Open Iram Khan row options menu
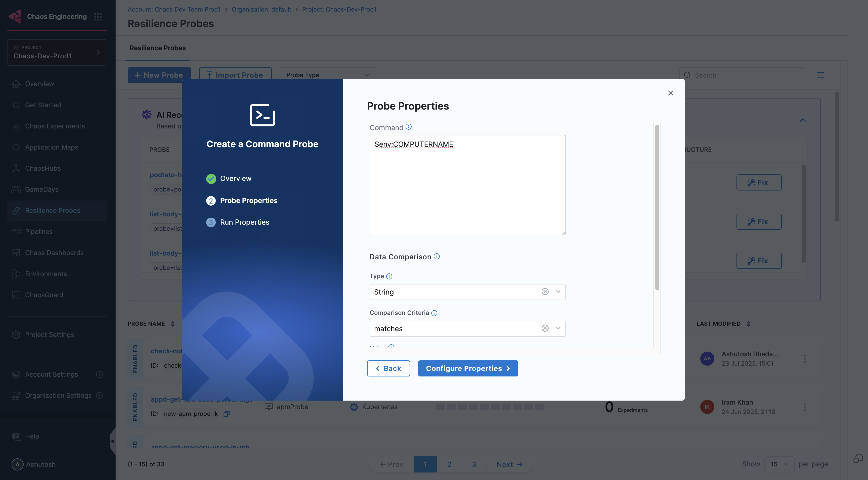 point(804,407)
